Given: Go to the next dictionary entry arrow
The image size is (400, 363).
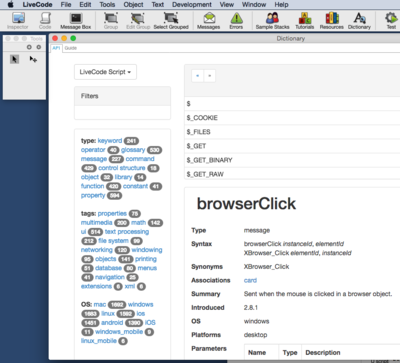Looking at the screenshot, I should [x=210, y=76].
